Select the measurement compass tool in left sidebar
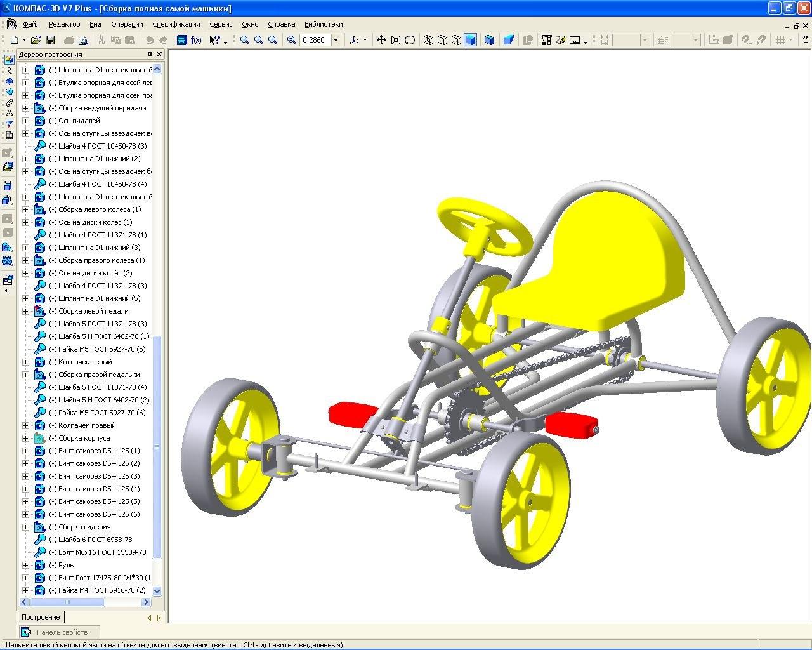The width and height of the screenshot is (812, 650). (x=9, y=113)
